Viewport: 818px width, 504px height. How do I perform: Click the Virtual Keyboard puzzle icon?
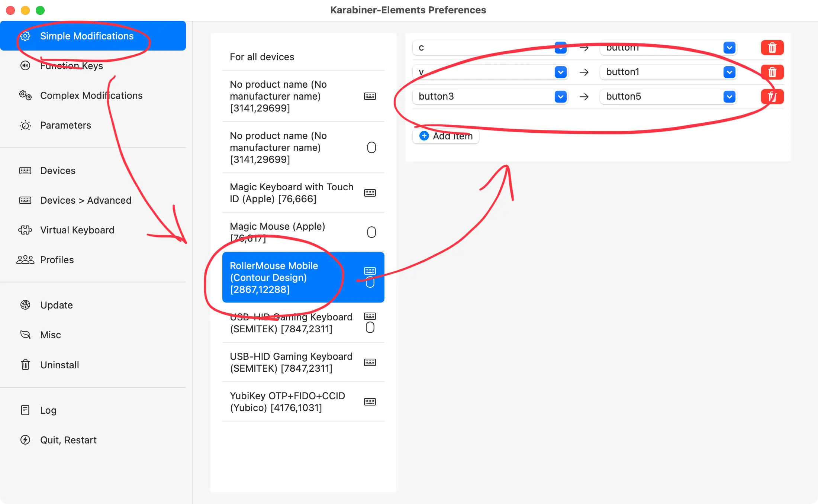[x=25, y=230]
